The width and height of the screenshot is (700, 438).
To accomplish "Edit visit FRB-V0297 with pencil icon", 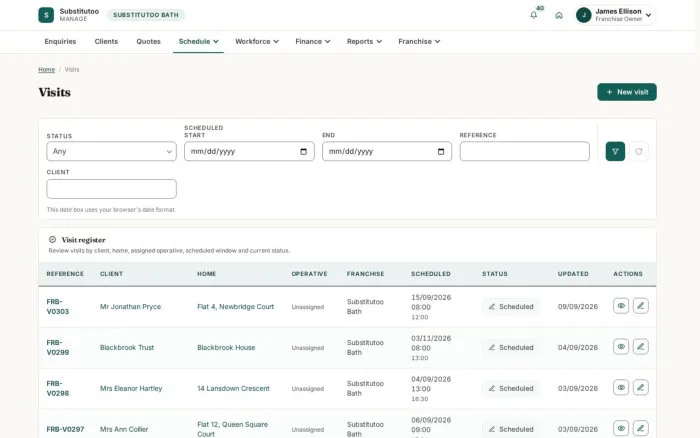I will [640, 428].
